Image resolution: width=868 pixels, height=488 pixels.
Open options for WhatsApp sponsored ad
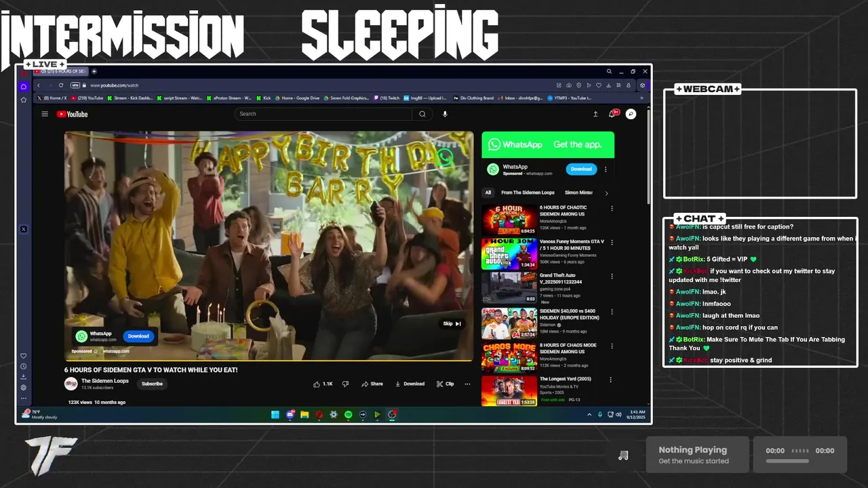click(606, 169)
